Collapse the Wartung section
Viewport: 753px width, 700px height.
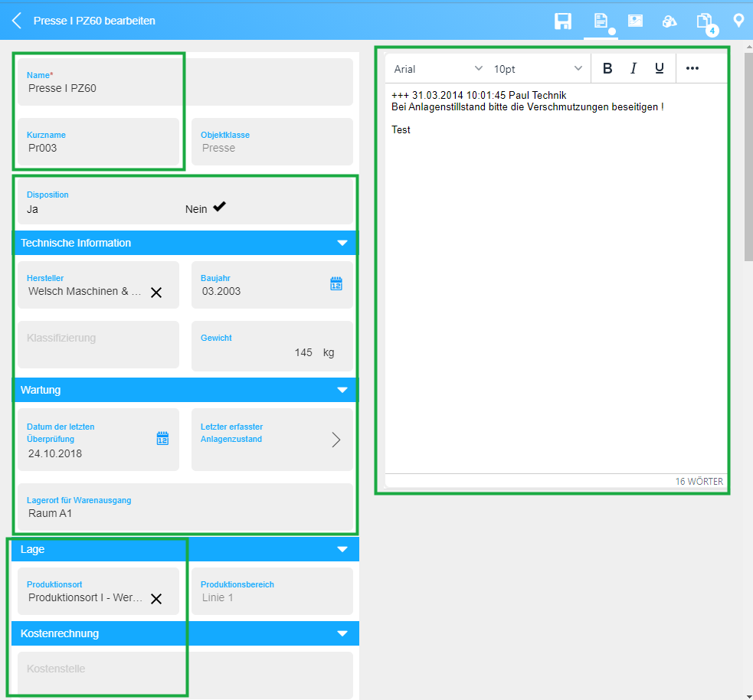(342, 390)
